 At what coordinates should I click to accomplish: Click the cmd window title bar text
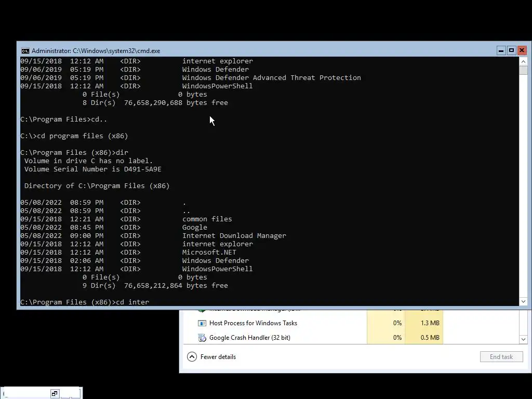[96, 51]
